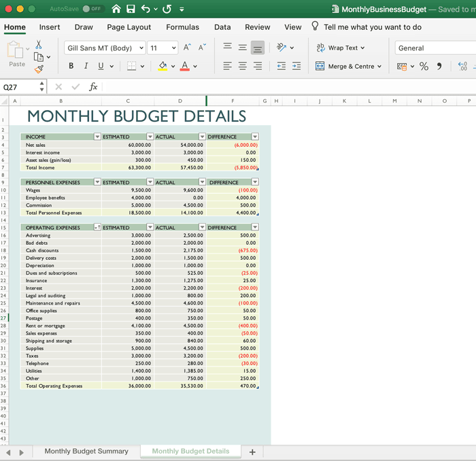Go to the previous sheet arrow

pyautogui.click(x=8, y=453)
